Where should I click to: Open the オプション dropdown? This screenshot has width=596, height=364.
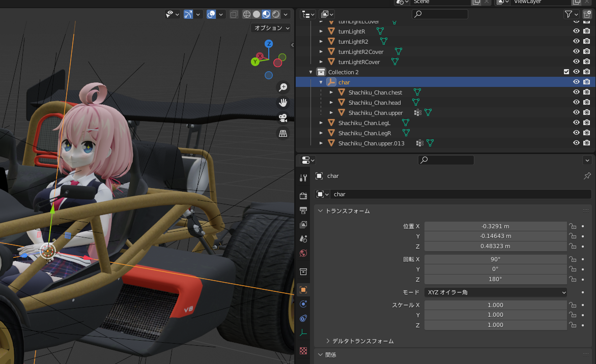coord(271,28)
